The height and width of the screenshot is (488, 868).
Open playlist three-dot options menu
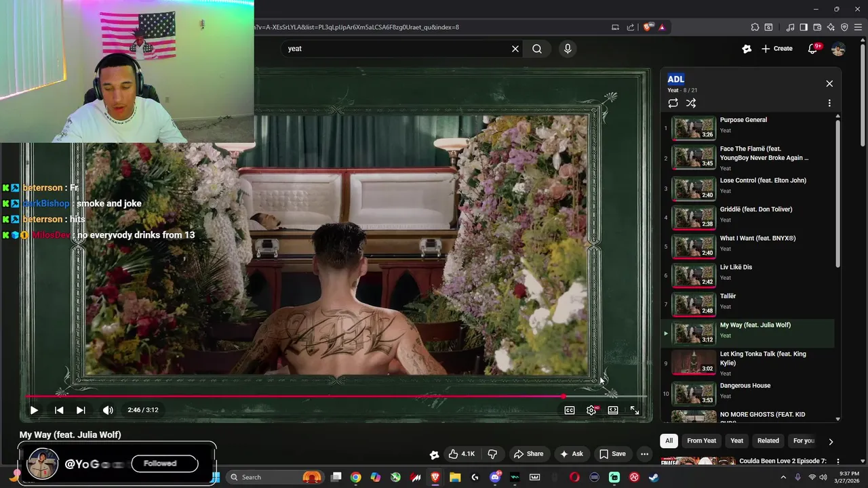tap(829, 103)
